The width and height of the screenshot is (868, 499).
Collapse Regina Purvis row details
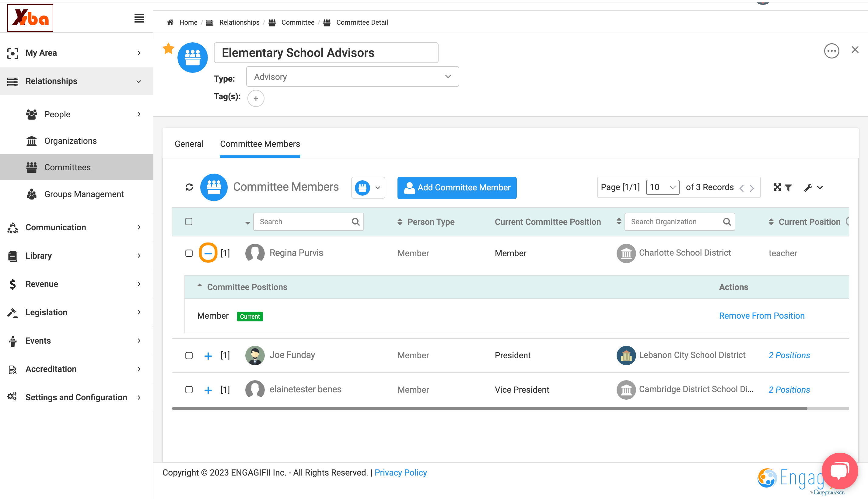(x=208, y=253)
